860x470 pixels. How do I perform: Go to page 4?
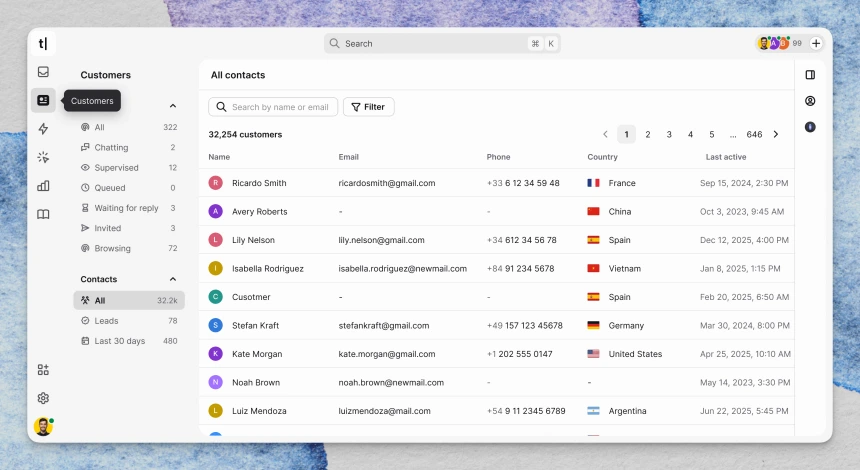(x=691, y=134)
